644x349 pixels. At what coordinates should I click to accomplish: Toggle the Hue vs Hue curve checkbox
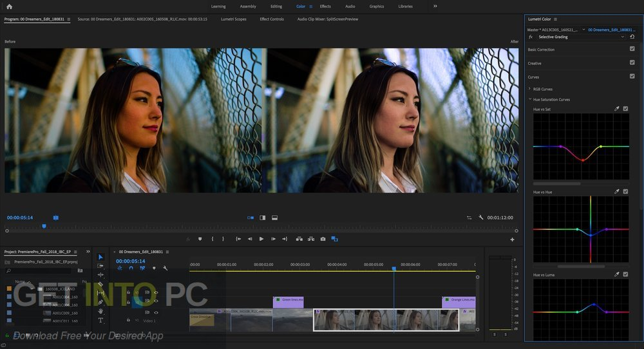click(x=625, y=192)
